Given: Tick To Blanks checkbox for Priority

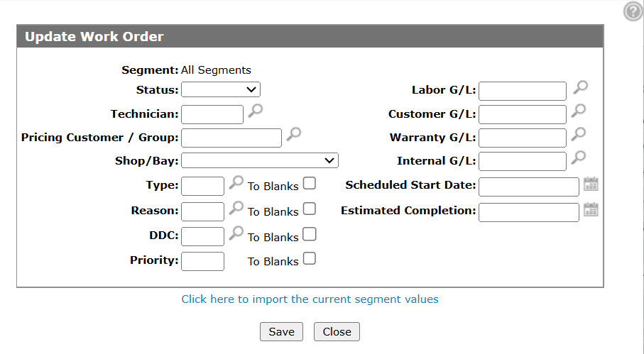Looking at the screenshot, I should pyautogui.click(x=310, y=258).
